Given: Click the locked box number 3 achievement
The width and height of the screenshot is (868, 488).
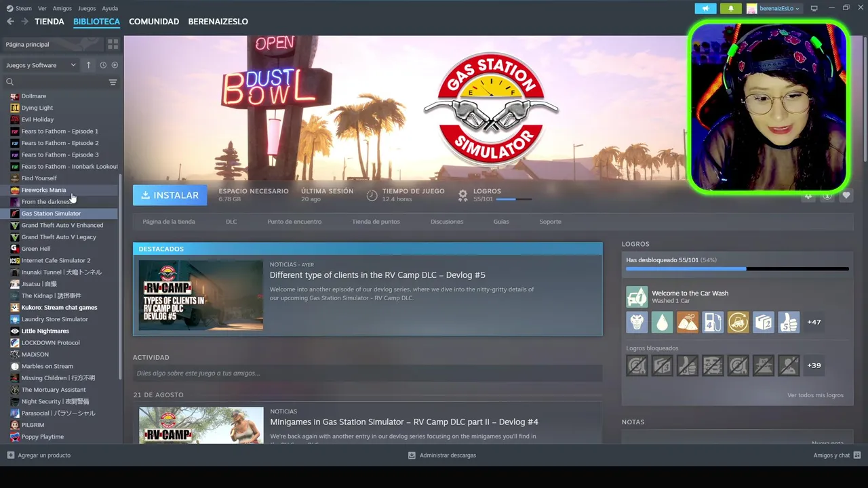Looking at the screenshot, I should (662, 365).
